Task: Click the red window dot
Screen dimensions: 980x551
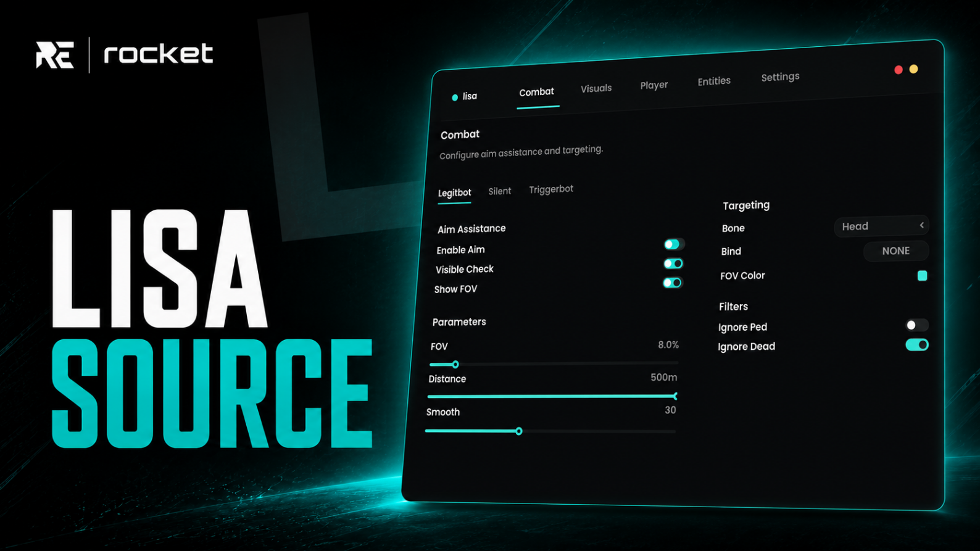Action: point(899,70)
